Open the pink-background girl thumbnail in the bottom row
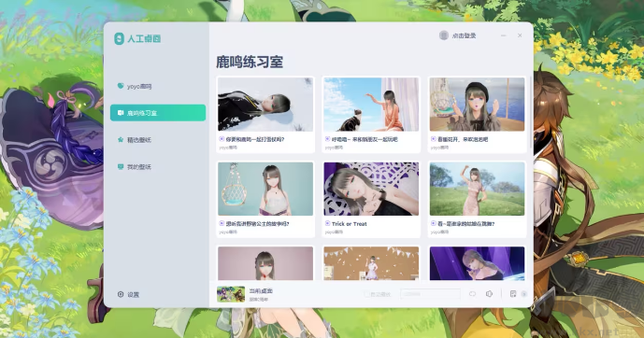 click(265, 263)
